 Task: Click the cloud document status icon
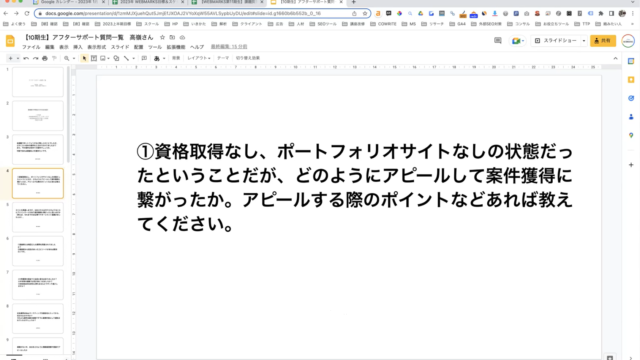(x=182, y=38)
